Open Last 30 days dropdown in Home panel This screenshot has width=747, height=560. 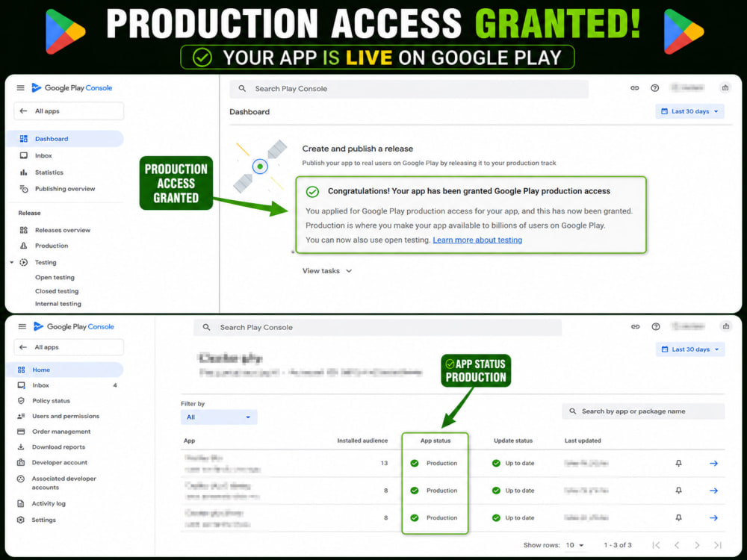pos(690,349)
